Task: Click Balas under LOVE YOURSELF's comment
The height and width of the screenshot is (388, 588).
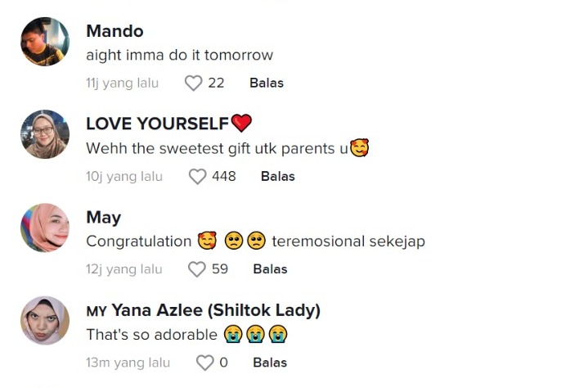Action: 278,177
